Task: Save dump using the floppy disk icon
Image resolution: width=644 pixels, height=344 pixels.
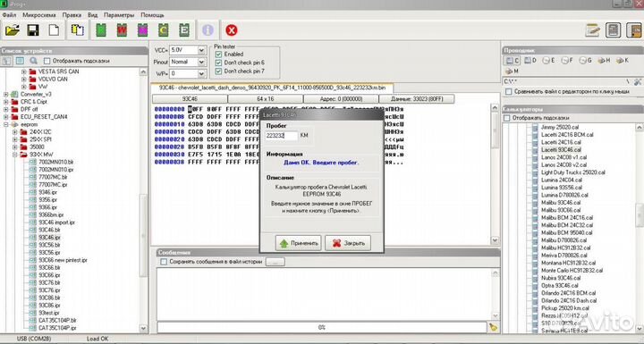Action: (33, 30)
